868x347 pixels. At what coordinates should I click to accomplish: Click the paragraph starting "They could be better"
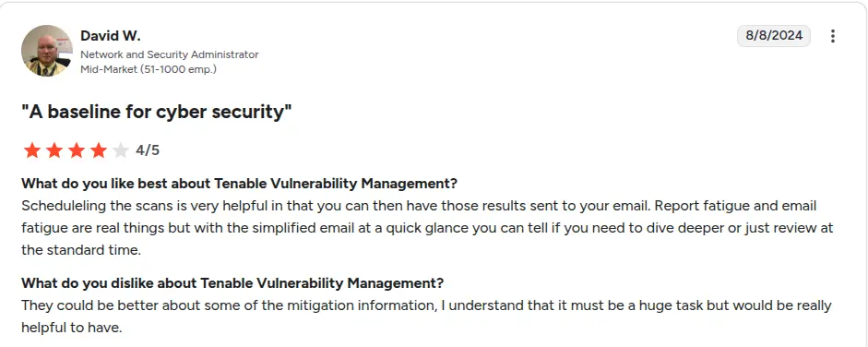(426, 317)
